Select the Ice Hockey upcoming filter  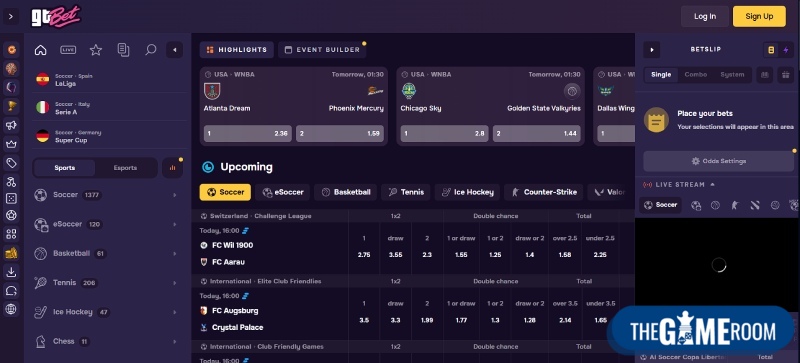click(467, 192)
